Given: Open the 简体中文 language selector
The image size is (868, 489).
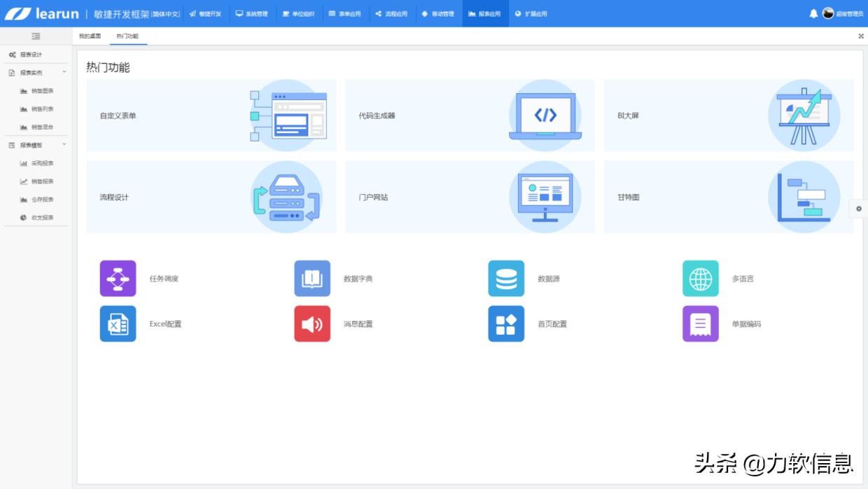Looking at the screenshot, I should (x=166, y=14).
